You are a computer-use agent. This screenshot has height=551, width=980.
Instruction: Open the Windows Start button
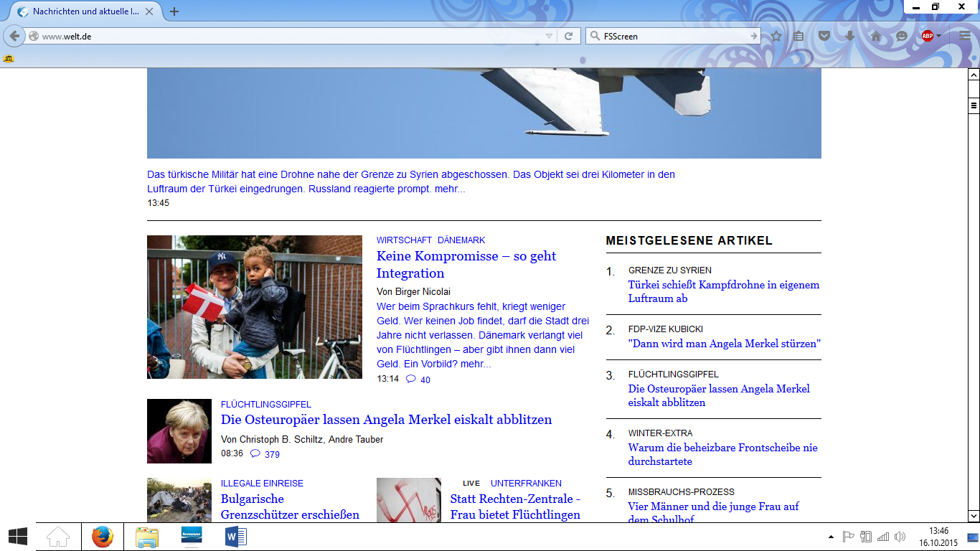[17, 537]
